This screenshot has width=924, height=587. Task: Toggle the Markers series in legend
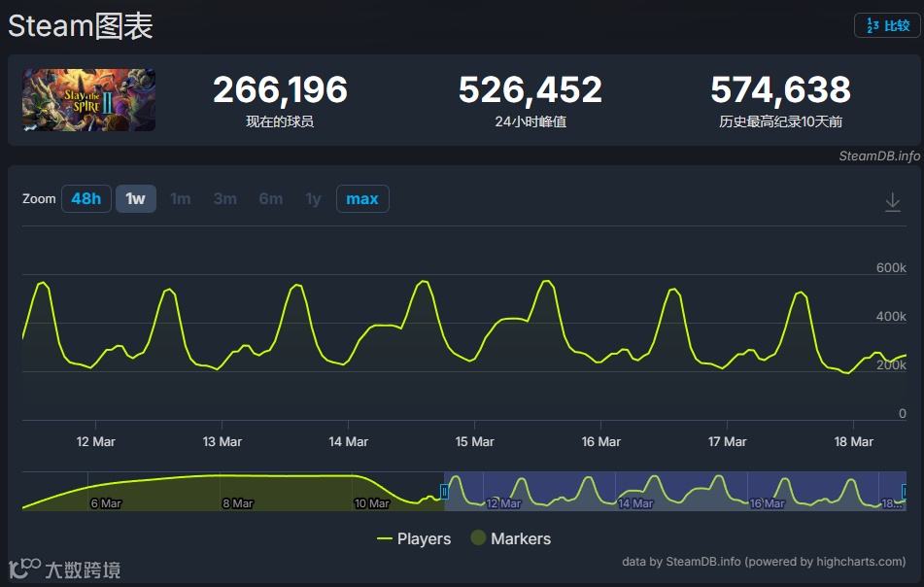coord(511,538)
